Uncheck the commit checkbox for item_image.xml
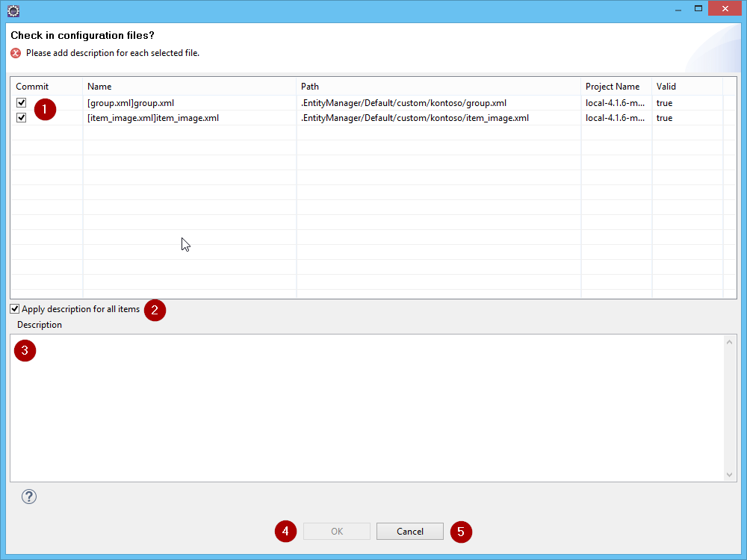This screenshot has height=560, width=747. pos(22,118)
